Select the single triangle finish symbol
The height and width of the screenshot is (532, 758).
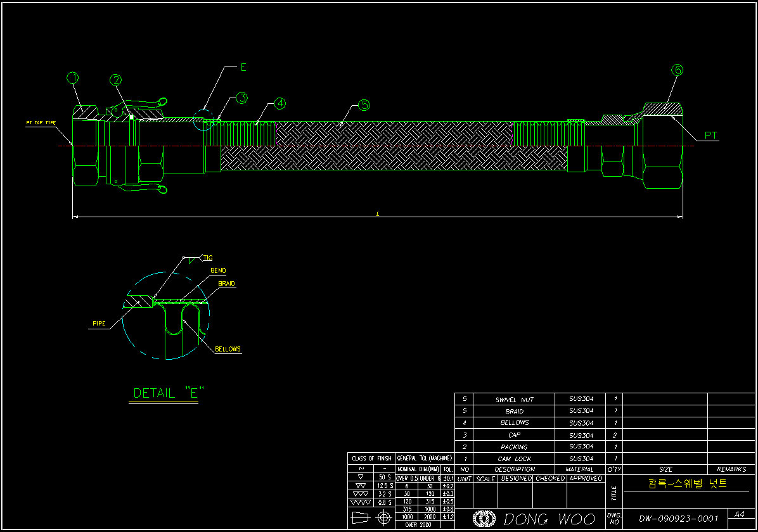pos(361,477)
